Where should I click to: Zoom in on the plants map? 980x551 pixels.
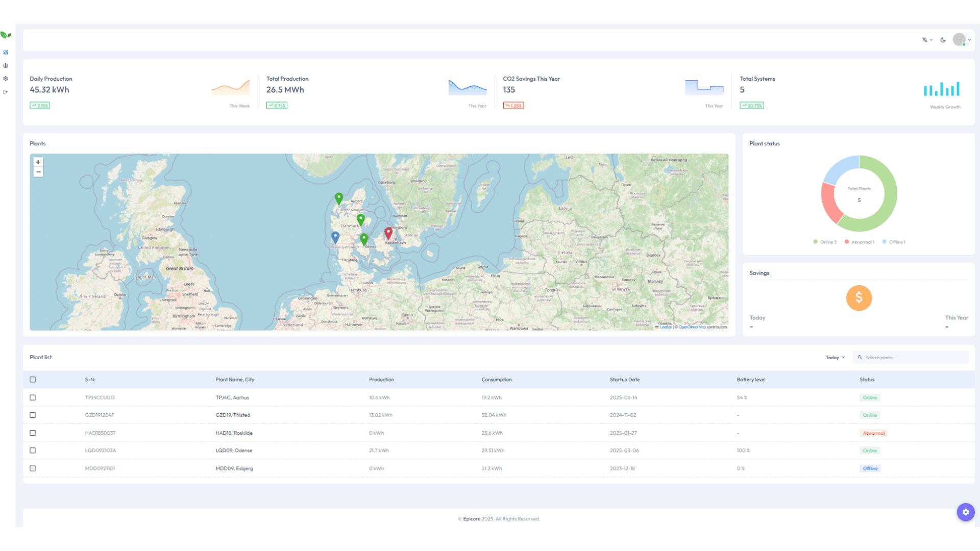38,162
